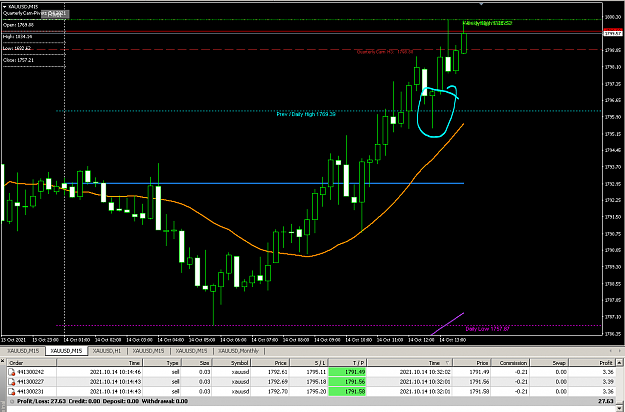This screenshot has width=625, height=412.
Task: Sort by the Profit column header
Action: point(592,363)
